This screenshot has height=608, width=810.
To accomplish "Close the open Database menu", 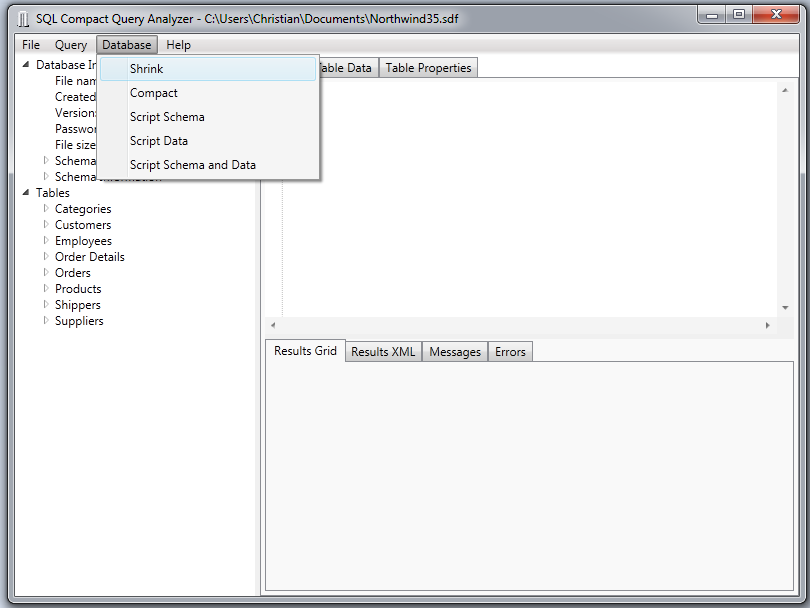I will 127,45.
